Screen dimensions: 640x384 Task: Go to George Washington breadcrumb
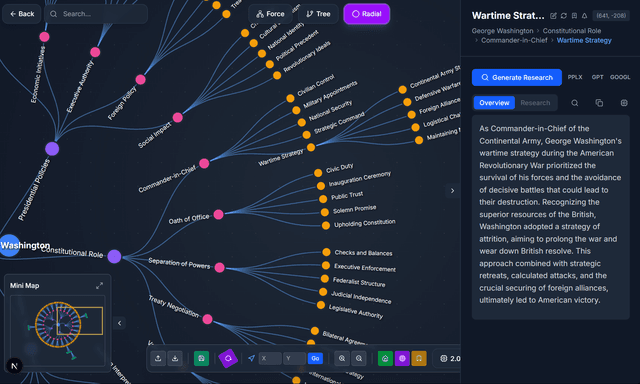[502, 31]
